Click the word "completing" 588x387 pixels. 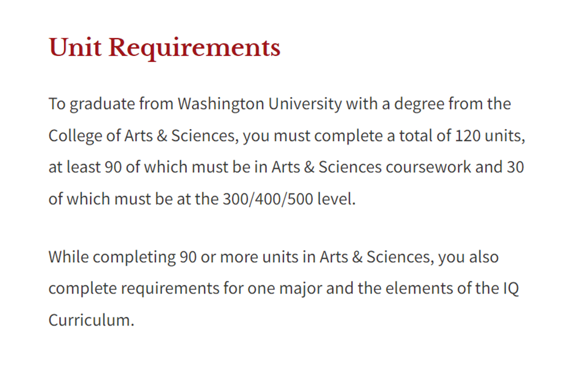coord(134,257)
